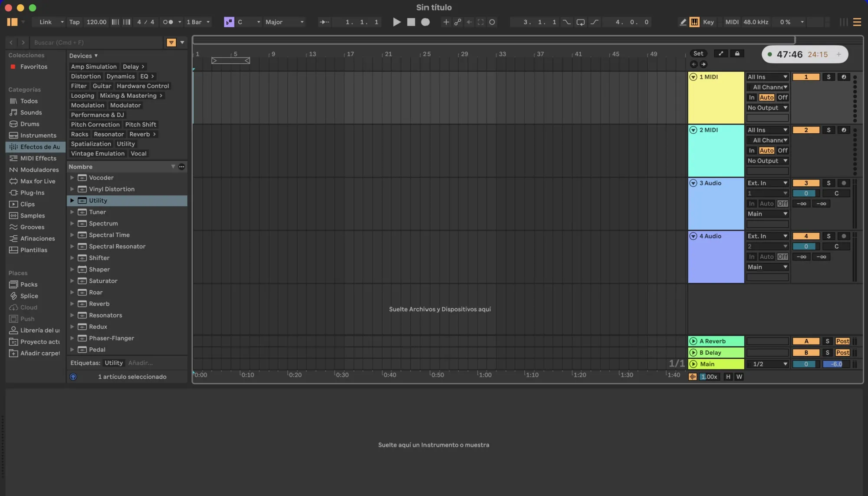
Task: Select MIDI Effects category
Action: tap(38, 159)
